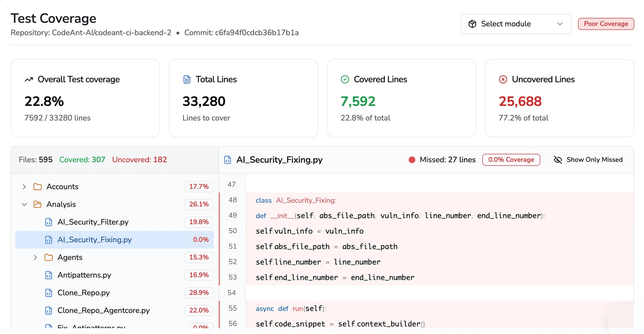Expand the Agents folder
644x334 pixels.
(35, 257)
